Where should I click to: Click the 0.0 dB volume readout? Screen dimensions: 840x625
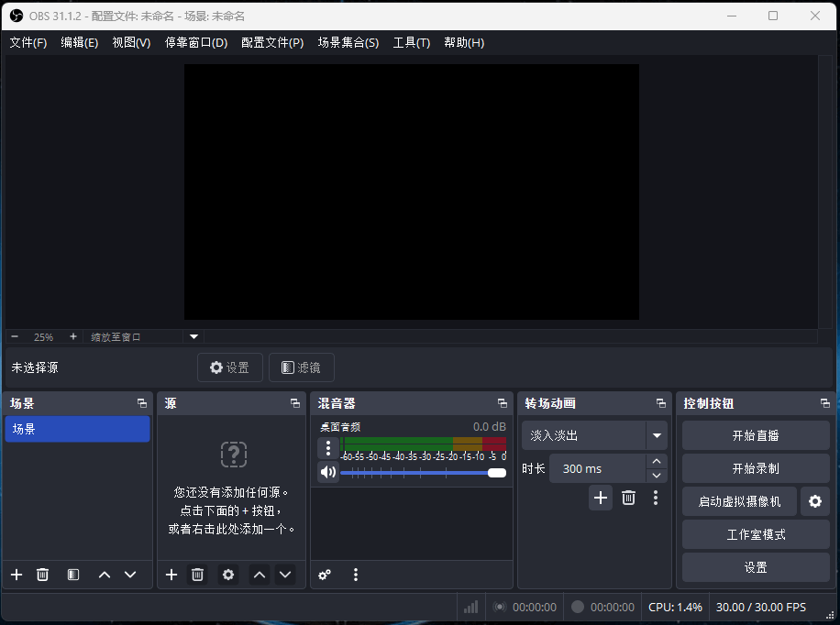click(489, 427)
